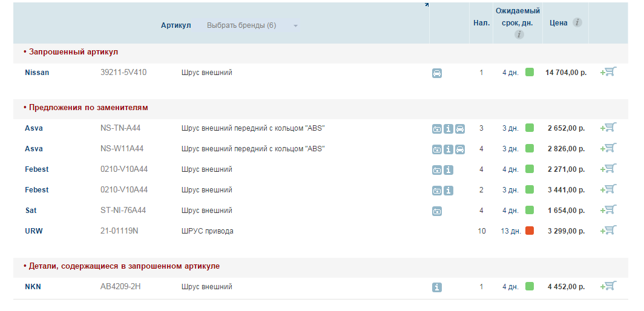Viewport: 644px width, 311px height.
Task: Add Asva NS-TN-A44 to cart
Action: [608, 127]
